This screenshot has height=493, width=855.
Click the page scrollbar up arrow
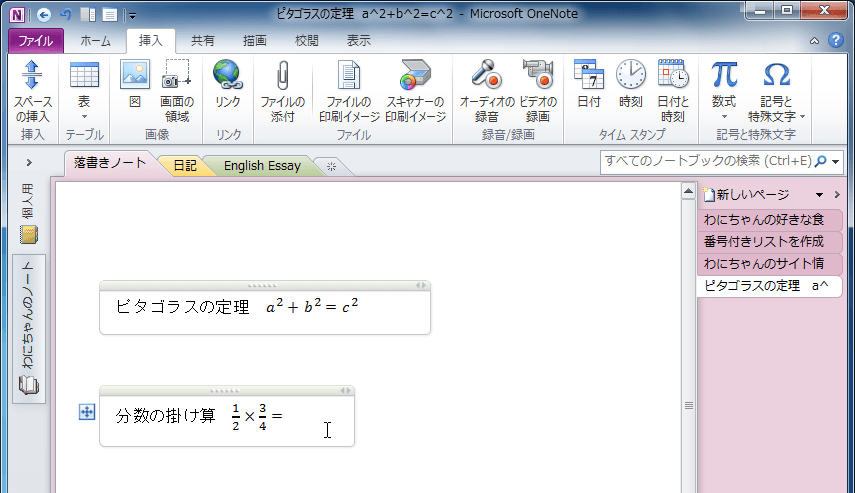(x=688, y=191)
